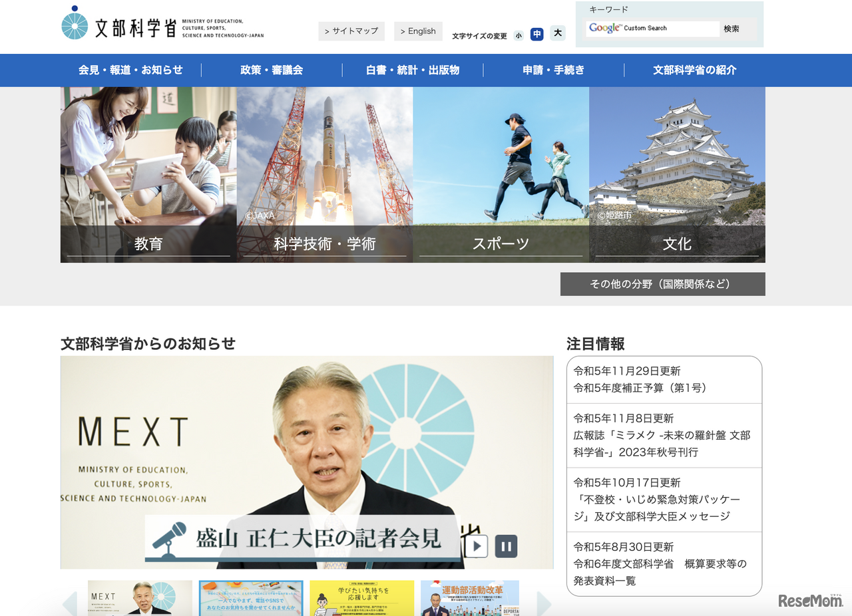
Task: Open the 政策・審議会 menu
Action: click(x=274, y=70)
